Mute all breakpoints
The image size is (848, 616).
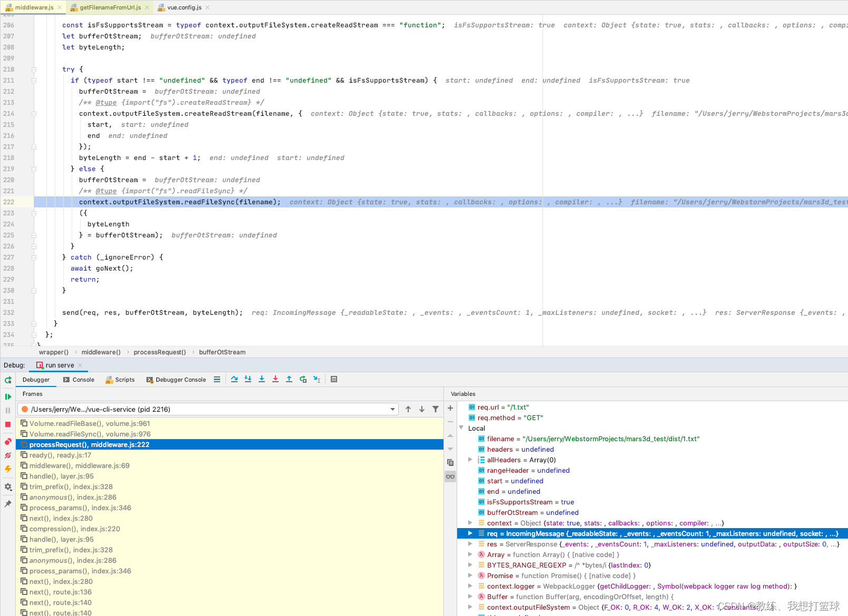tap(8, 455)
